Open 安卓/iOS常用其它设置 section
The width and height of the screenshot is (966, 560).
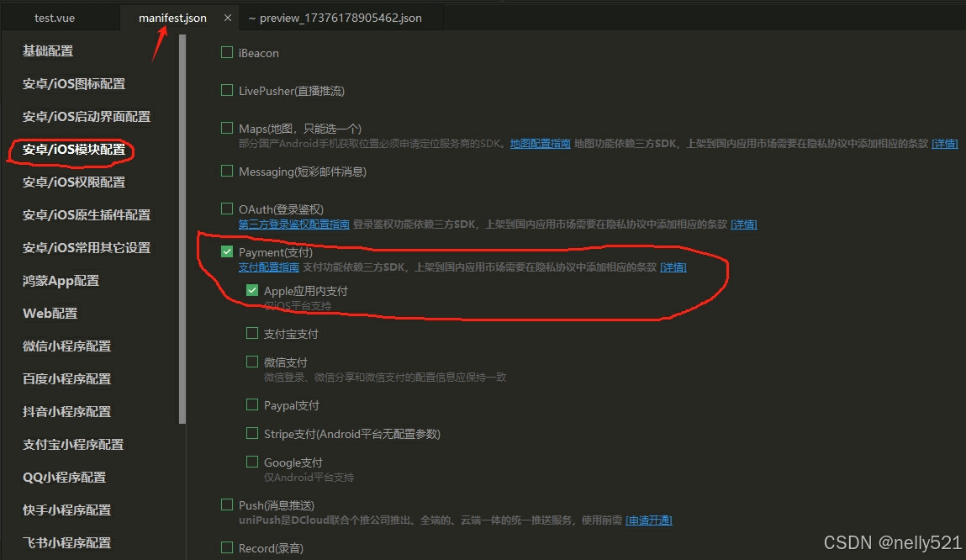[x=87, y=247]
